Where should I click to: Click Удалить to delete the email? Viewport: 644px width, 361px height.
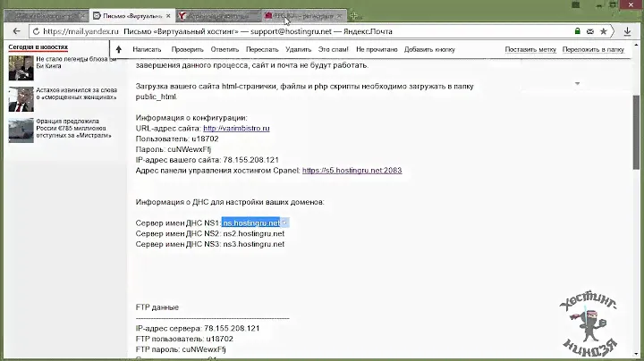(299, 50)
